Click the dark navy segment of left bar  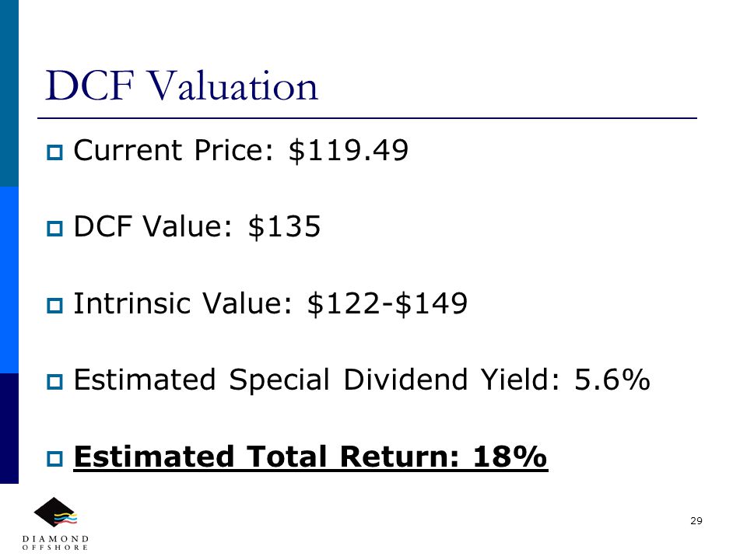coord(9,429)
